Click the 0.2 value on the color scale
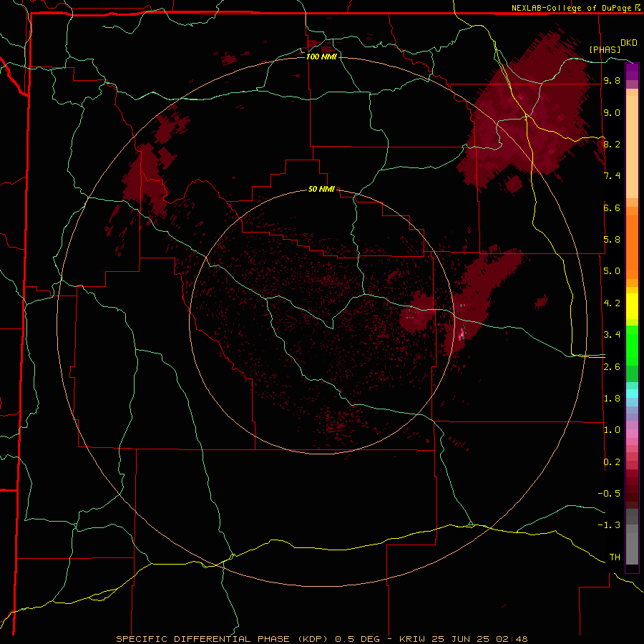 (612, 462)
